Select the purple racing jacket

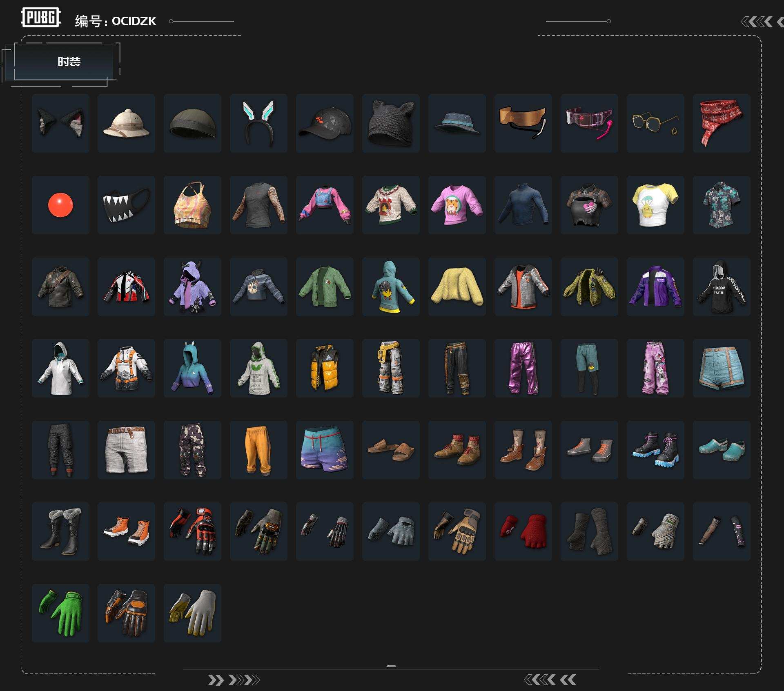656,287
